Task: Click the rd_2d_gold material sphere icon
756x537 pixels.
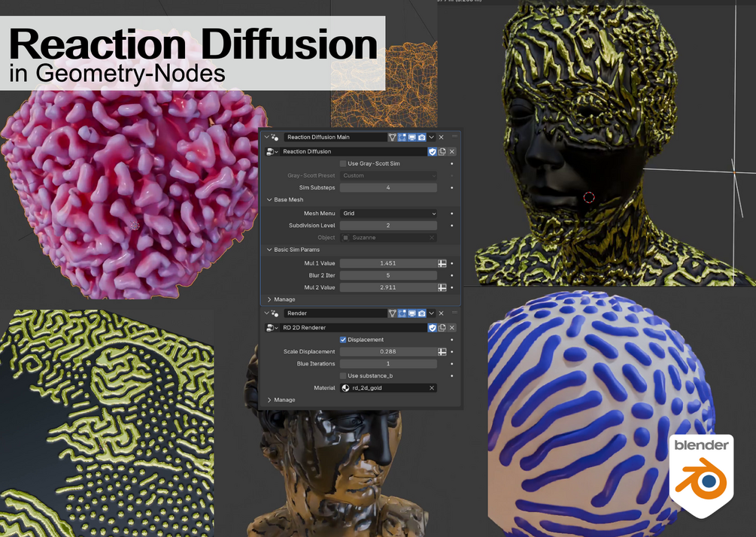Action: [x=345, y=388]
